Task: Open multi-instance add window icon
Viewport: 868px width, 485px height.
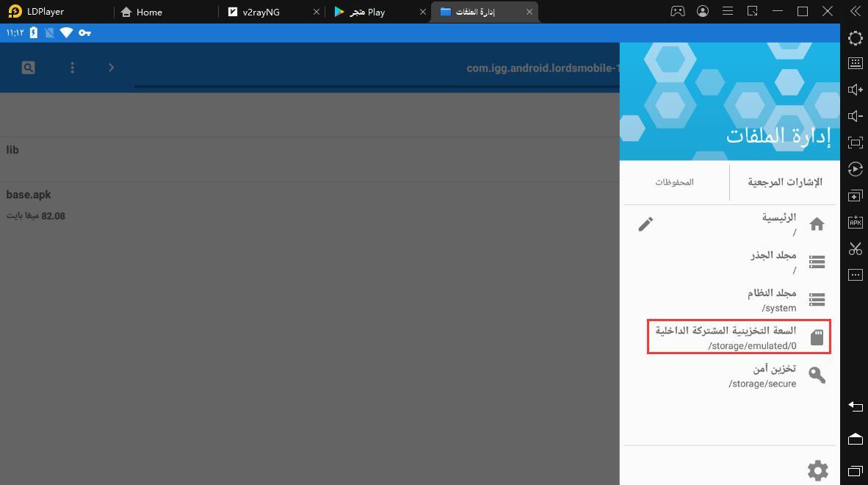Action: click(856, 195)
